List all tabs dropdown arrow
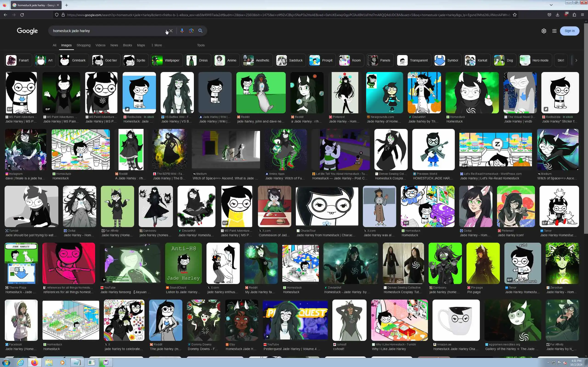The height and width of the screenshot is (367, 588). (x=551, y=5)
